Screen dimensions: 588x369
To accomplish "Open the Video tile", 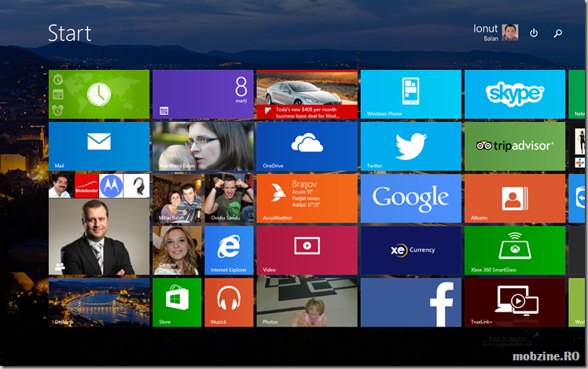I will click(x=307, y=250).
